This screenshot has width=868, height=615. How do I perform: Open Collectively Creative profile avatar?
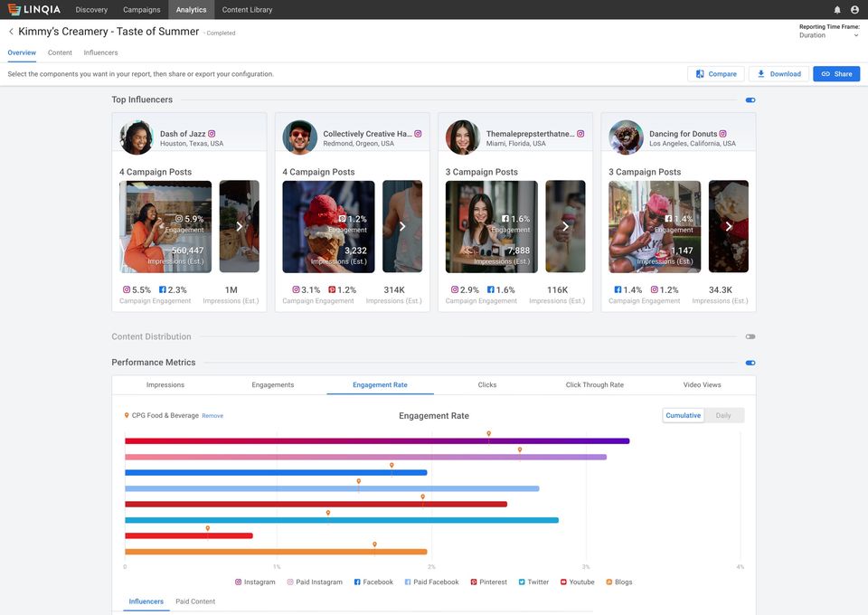tap(299, 137)
